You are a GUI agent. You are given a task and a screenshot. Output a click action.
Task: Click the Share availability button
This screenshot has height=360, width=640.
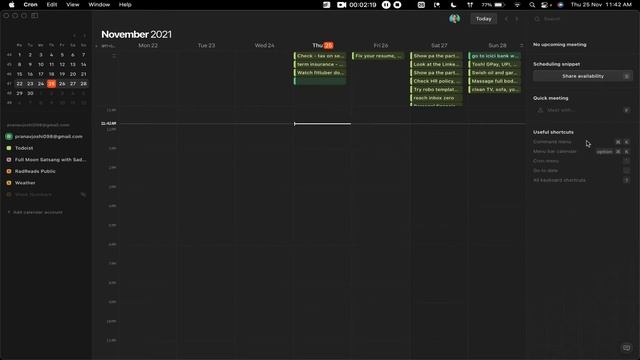coord(582,76)
